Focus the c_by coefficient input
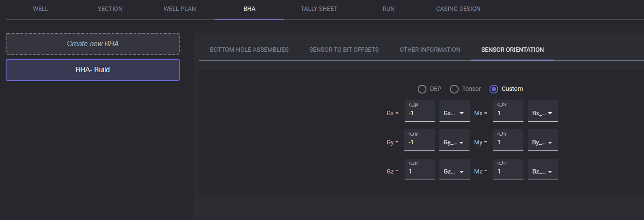This screenshot has width=644, height=220. click(508, 142)
